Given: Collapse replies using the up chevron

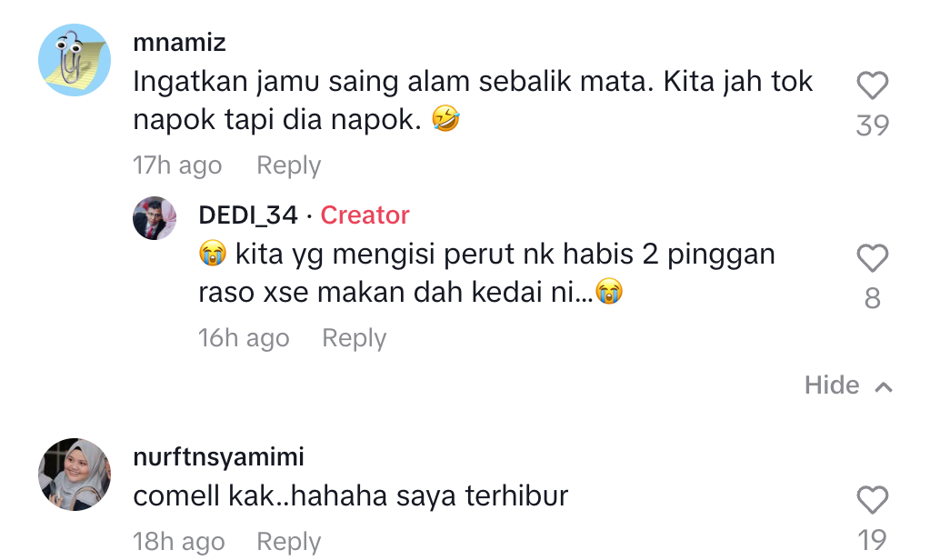Looking at the screenshot, I should click(x=883, y=387).
